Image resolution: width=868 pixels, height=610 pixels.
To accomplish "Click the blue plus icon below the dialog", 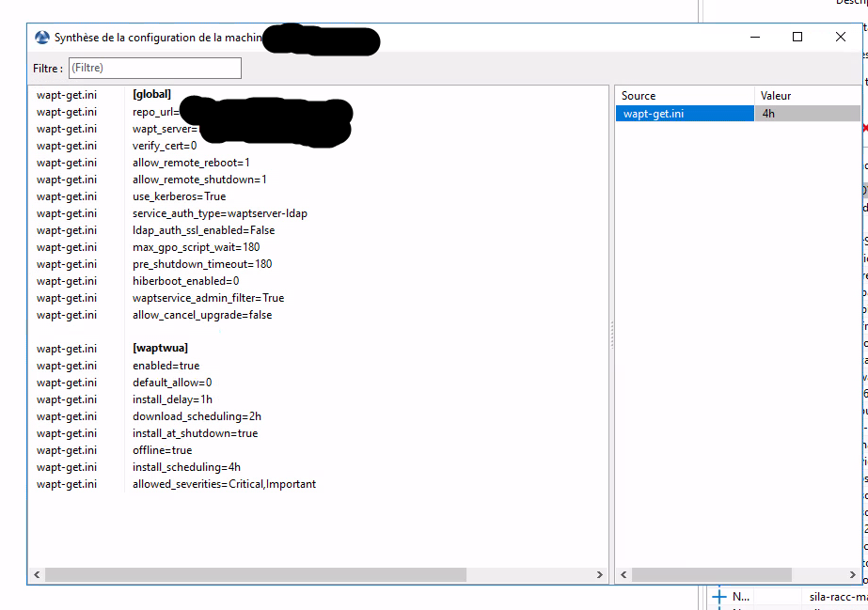I will (720, 596).
